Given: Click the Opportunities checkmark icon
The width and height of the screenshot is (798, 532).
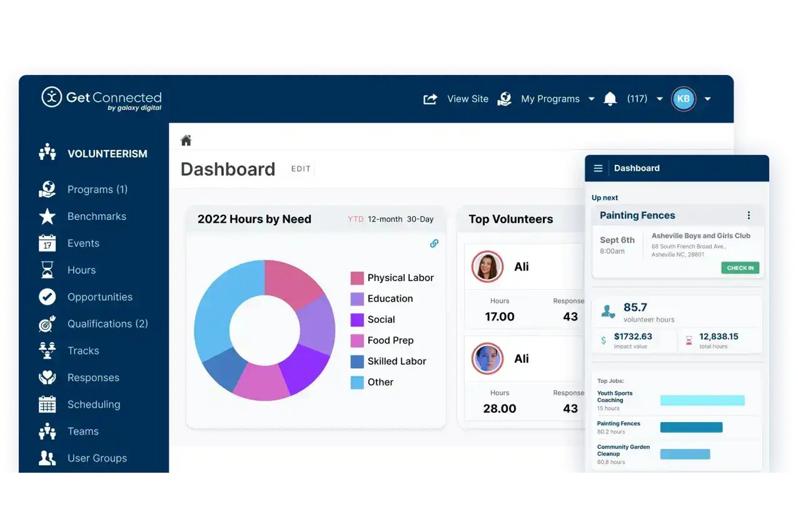Looking at the screenshot, I should (47, 296).
